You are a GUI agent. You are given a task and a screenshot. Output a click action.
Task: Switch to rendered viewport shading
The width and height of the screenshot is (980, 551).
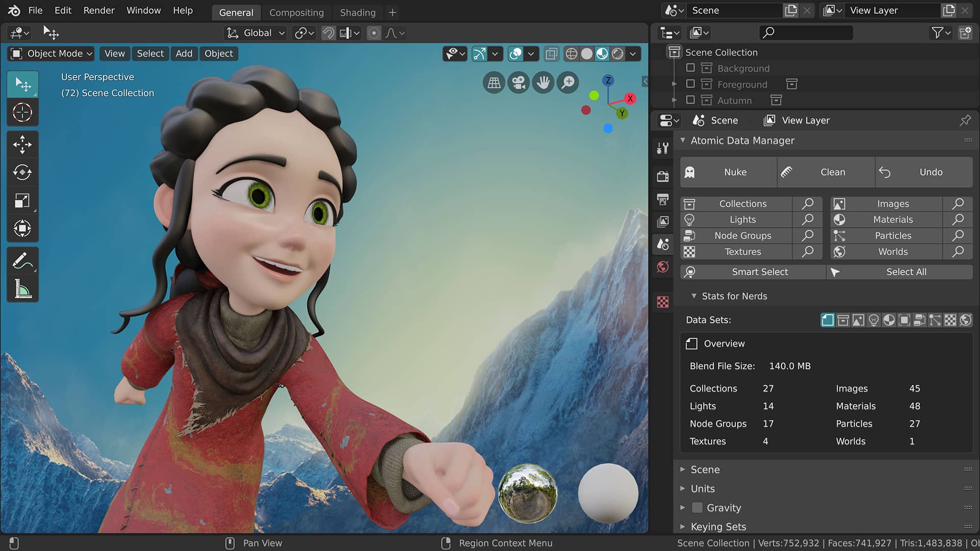click(x=617, y=54)
